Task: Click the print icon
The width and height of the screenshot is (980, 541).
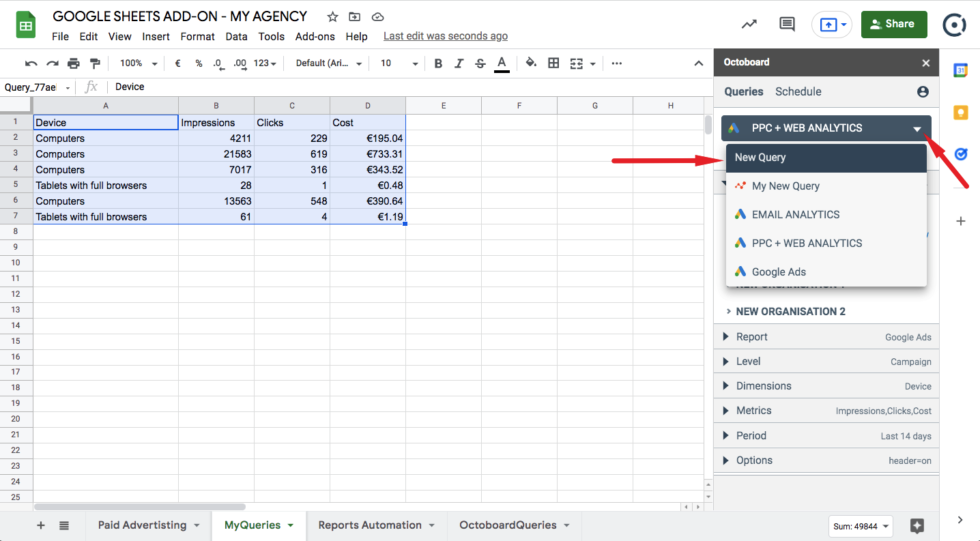Action: point(74,63)
